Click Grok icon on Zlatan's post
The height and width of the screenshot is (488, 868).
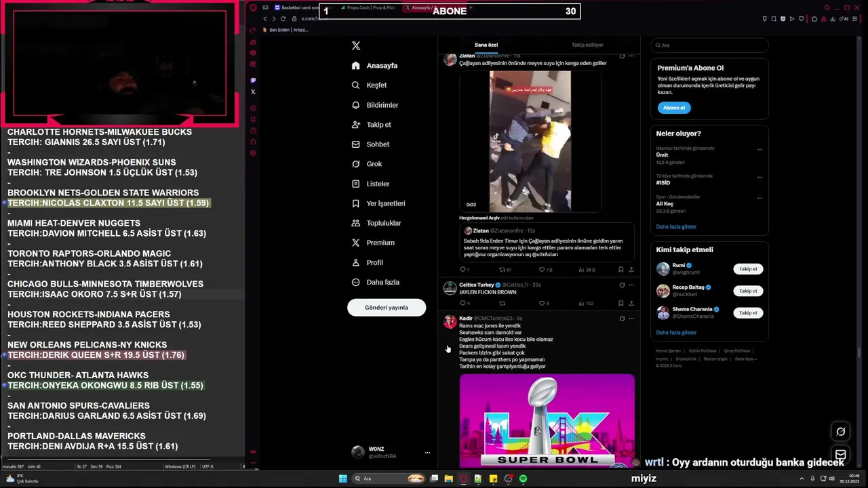pos(622,56)
